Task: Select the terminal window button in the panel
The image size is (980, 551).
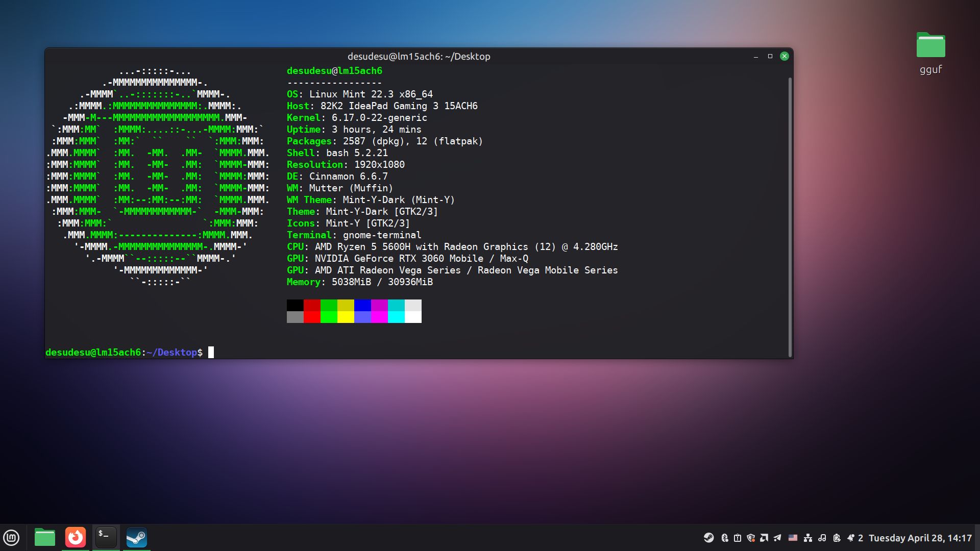Action: [106, 537]
